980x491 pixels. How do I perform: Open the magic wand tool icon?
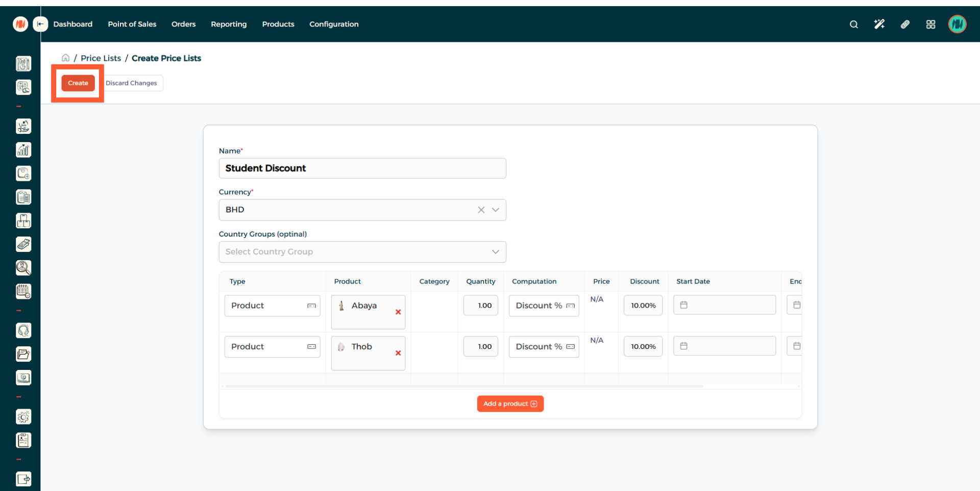click(x=879, y=25)
